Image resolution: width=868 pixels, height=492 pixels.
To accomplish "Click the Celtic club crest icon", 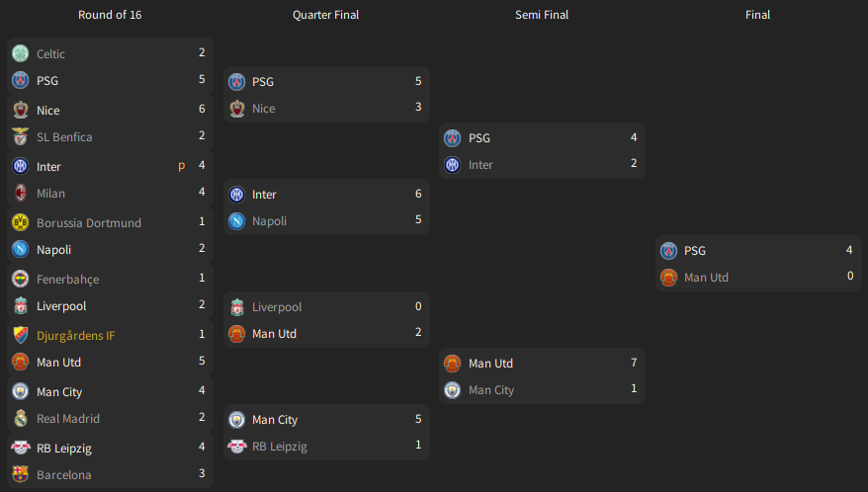I will (x=21, y=53).
